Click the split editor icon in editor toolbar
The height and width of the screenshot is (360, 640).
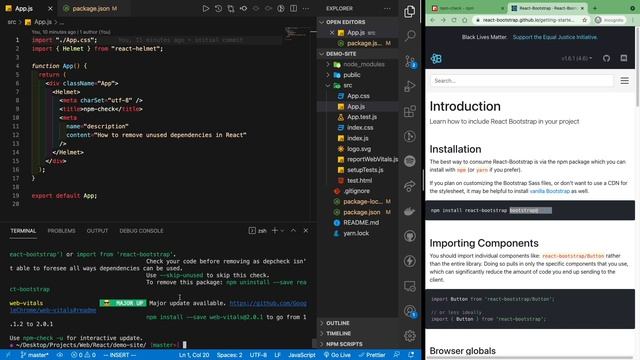[x=293, y=8]
